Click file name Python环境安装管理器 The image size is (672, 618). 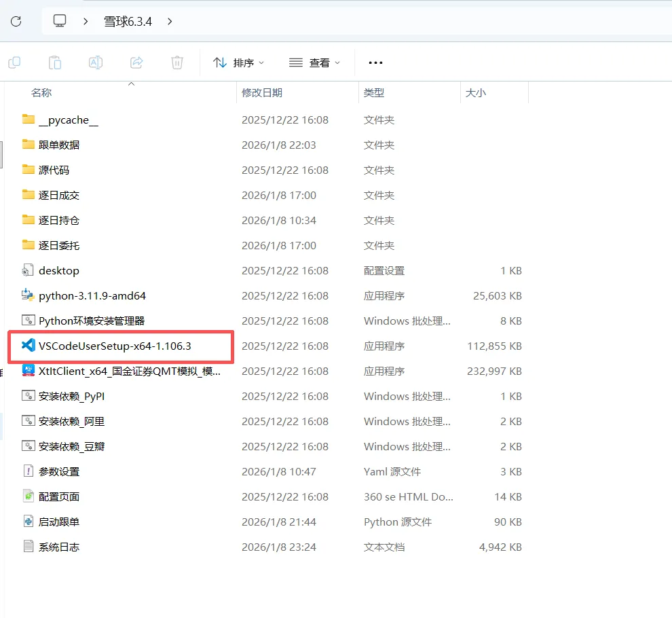pos(92,321)
